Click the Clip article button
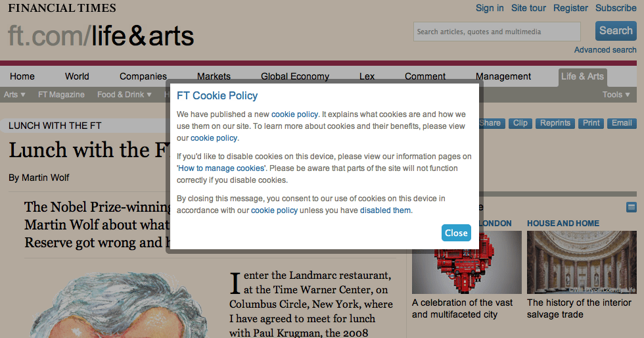Image resolution: width=644 pixels, height=338 pixels. pyautogui.click(x=520, y=123)
